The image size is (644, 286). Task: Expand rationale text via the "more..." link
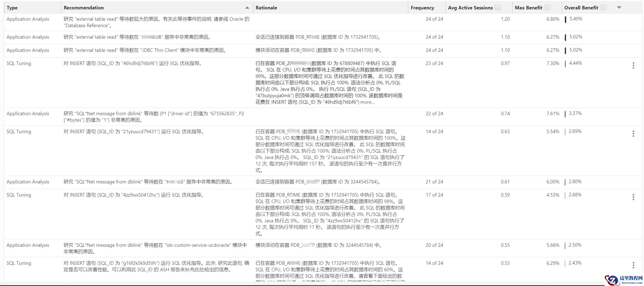point(367,102)
